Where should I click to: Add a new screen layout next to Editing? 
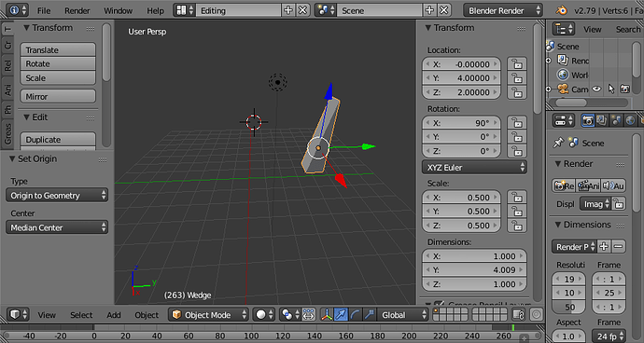coord(287,10)
